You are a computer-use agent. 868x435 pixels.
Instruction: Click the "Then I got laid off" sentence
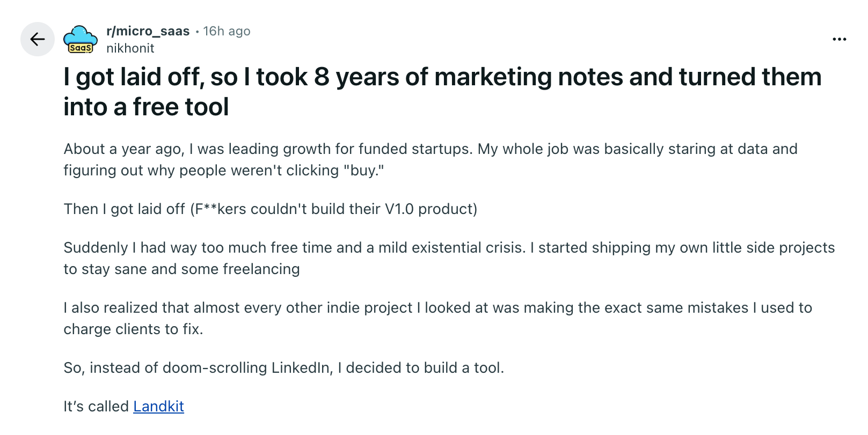(270, 209)
